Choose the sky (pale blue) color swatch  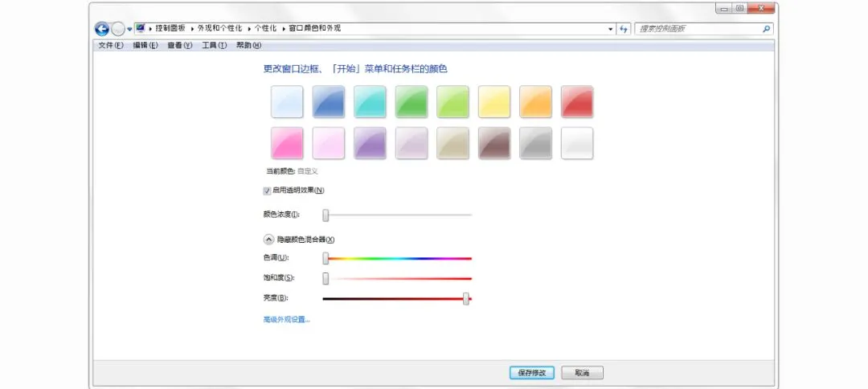click(287, 102)
